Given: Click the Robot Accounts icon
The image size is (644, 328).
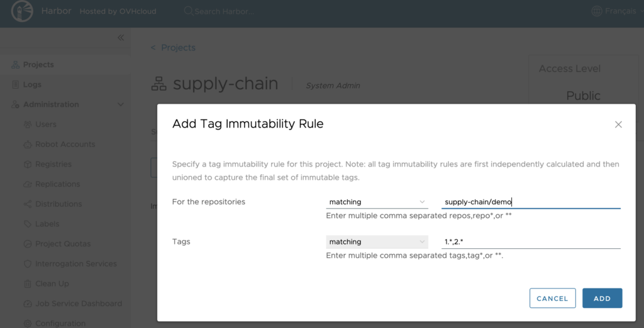Looking at the screenshot, I should 28,145.
